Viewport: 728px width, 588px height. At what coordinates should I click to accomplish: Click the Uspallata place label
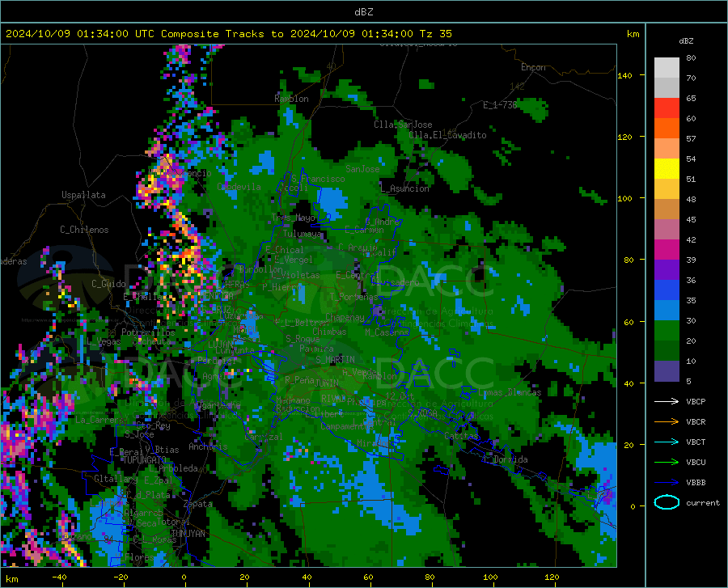point(83,195)
